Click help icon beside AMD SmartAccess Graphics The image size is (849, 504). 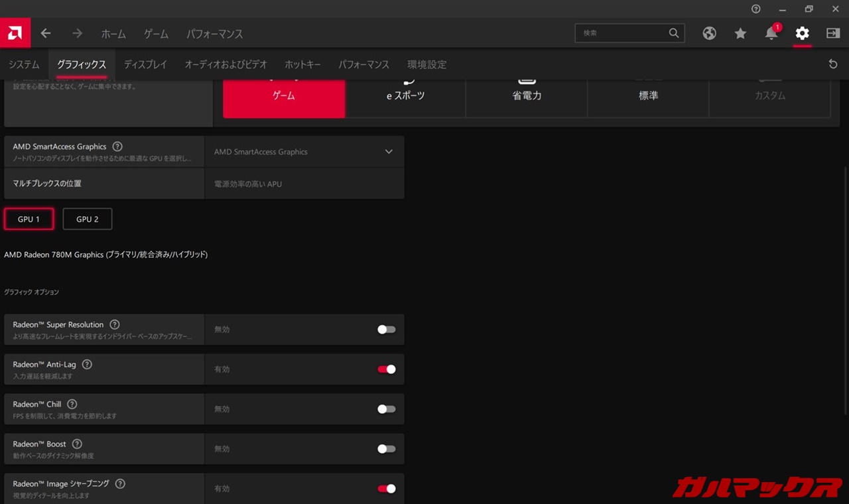pyautogui.click(x=117, y=147)
